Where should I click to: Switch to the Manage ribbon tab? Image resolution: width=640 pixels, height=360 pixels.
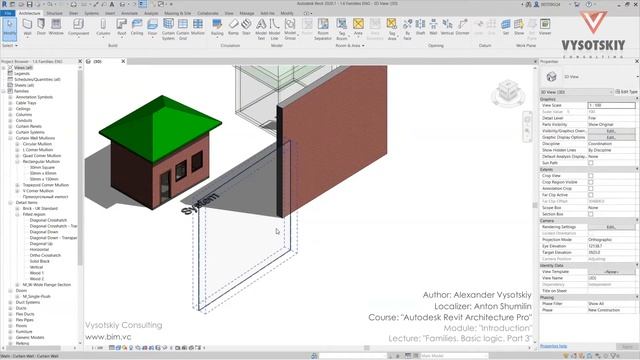coord(247,13)
